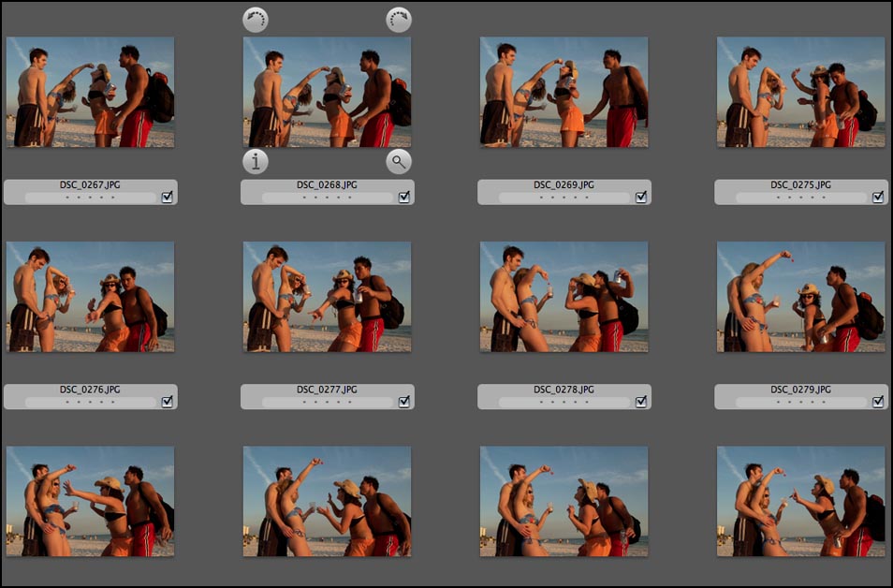Toggle the DSC_0275.JPG checkbox

point(878,198)
